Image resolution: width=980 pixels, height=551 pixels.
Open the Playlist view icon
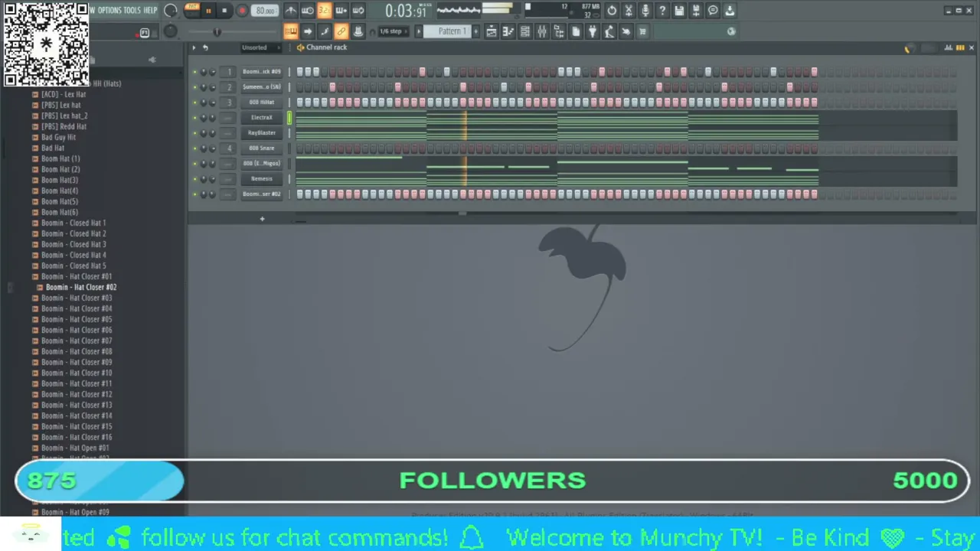tap(492, 31)
